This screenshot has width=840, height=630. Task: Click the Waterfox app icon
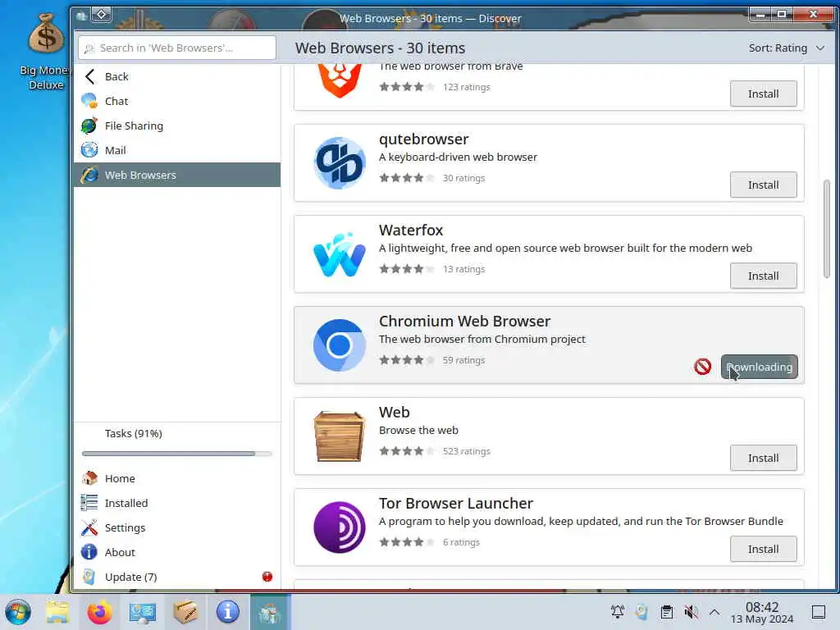coord(339,254)
